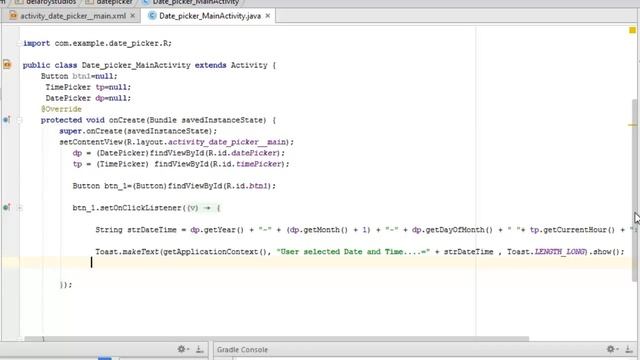Click the 'Button btn_1=' declaration line
Viewport: 640px width, 360px height.
coord(174,186)
